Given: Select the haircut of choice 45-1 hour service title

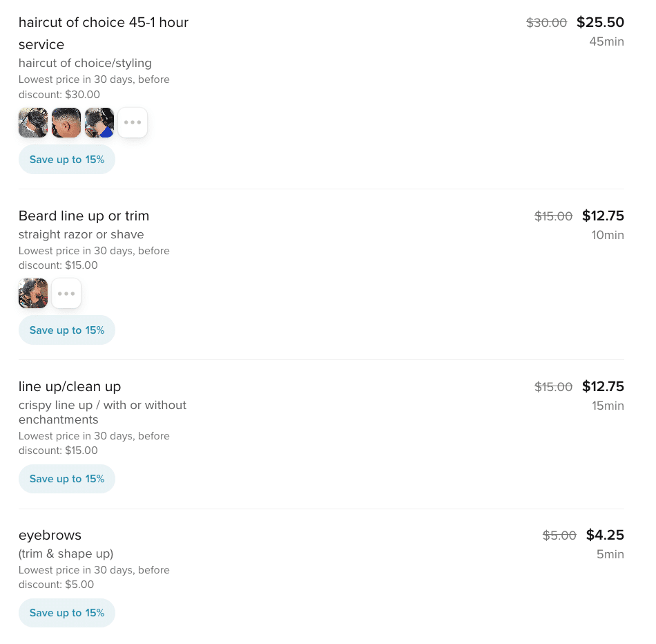Looking at the screenshot, I should click(x=104, y=33).
